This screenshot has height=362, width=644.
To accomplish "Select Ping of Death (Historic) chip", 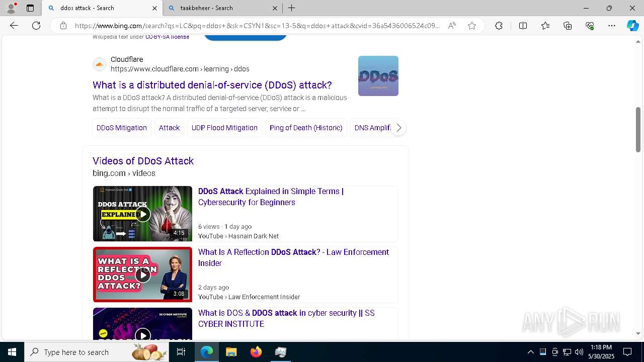I will coord(306,128).
